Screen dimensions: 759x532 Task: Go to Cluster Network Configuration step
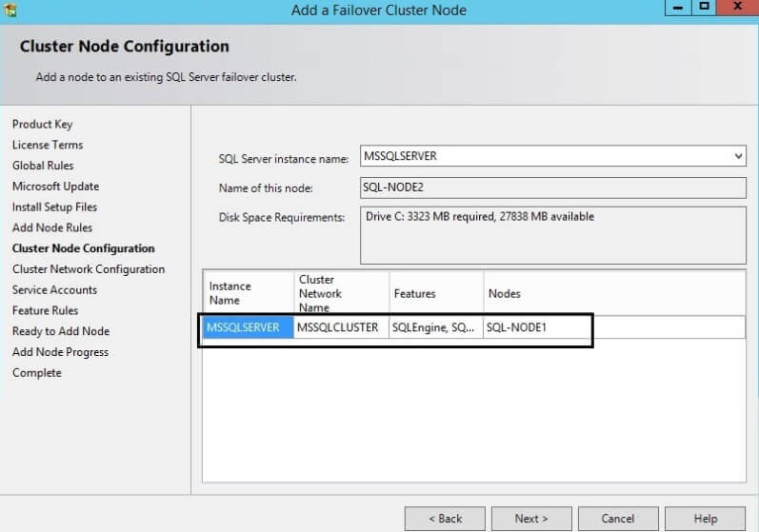89,269
